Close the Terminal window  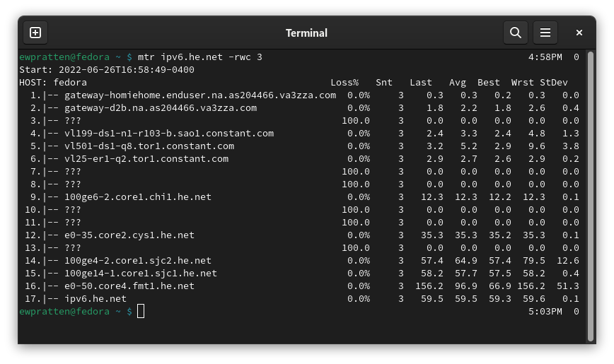coord(579,33)
